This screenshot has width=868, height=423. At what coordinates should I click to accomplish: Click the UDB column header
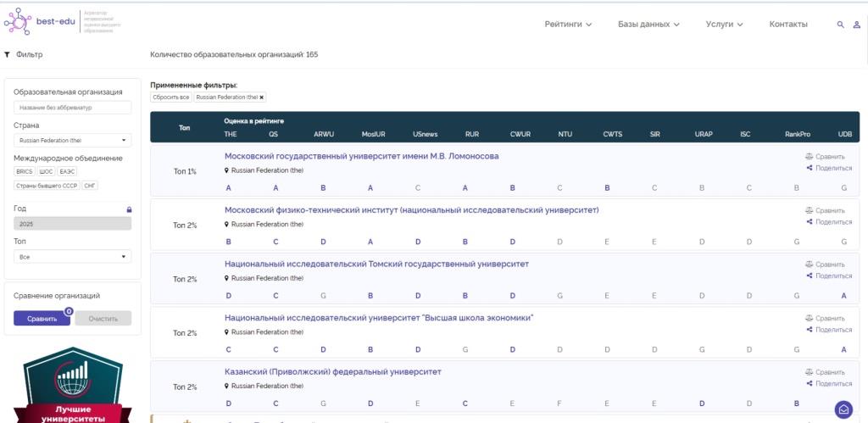coord(845,134)
